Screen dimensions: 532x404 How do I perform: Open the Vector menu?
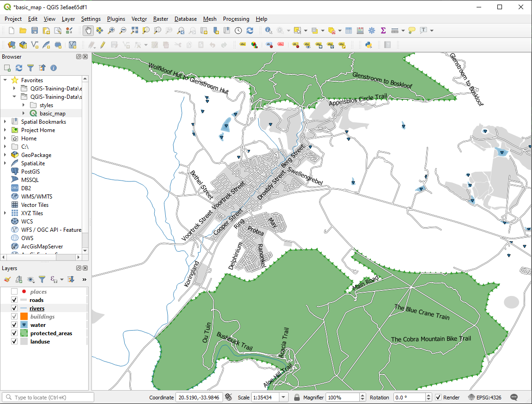coord(139,19)
